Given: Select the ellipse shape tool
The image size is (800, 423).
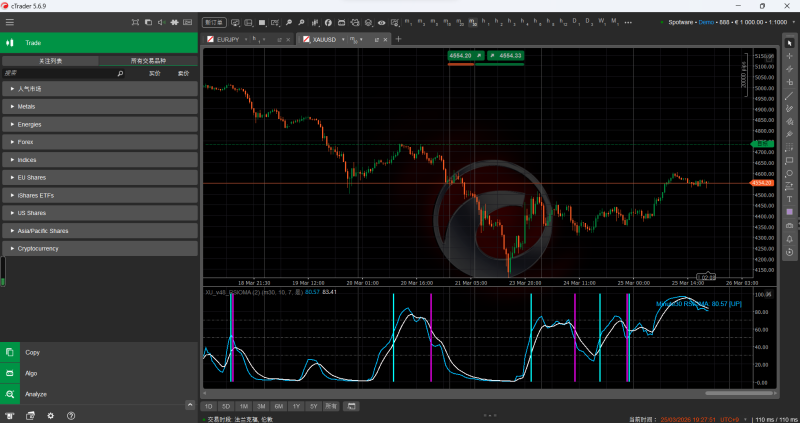Looking at the screenshot, I should [790, 173].
